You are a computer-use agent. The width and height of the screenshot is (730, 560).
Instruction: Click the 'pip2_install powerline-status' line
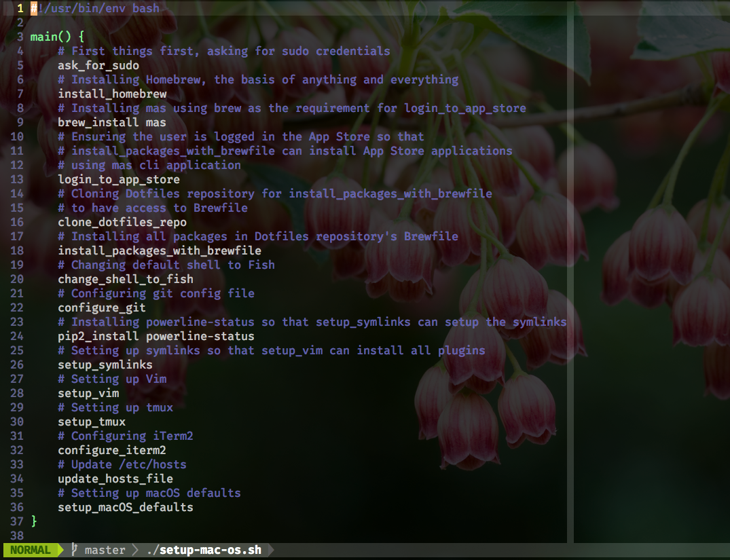[x=156, y=336]
